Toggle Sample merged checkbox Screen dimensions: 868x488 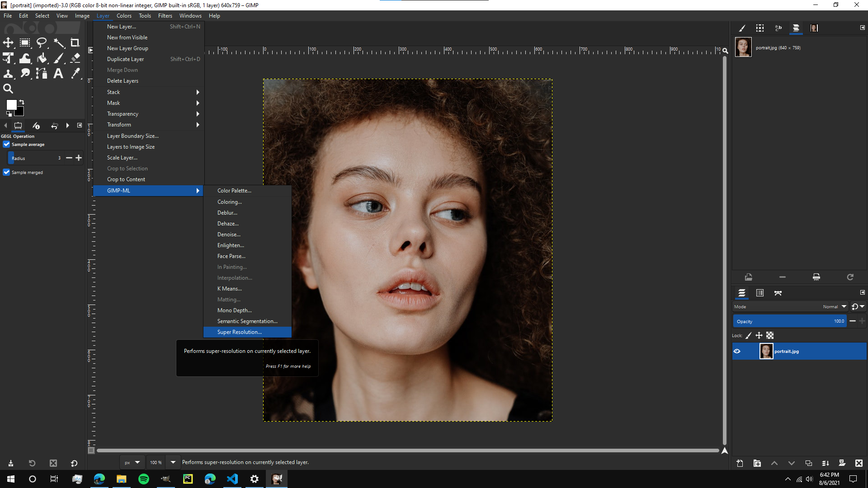[x=7, y=172]
